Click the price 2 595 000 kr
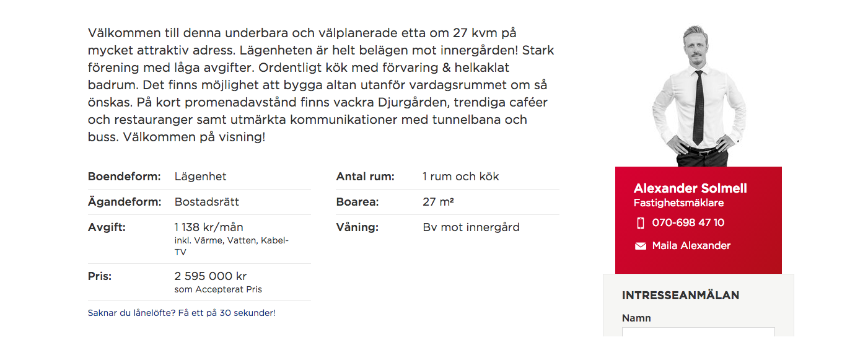 tap(211, 276)
